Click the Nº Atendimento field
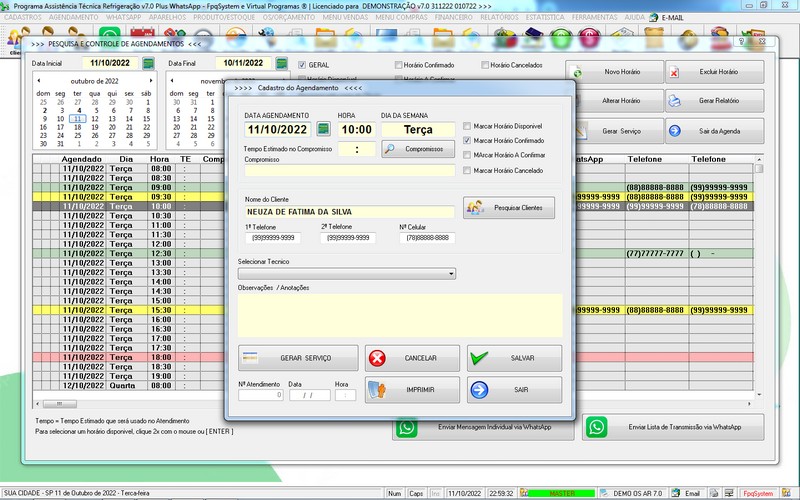This screenshot has height=500, width=800. [x=261, y=395]
